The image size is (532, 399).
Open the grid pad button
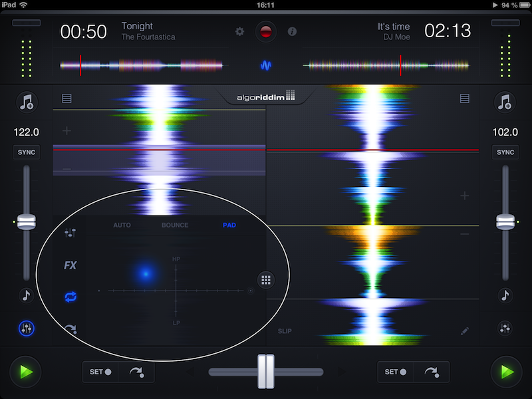coord(266,280)
